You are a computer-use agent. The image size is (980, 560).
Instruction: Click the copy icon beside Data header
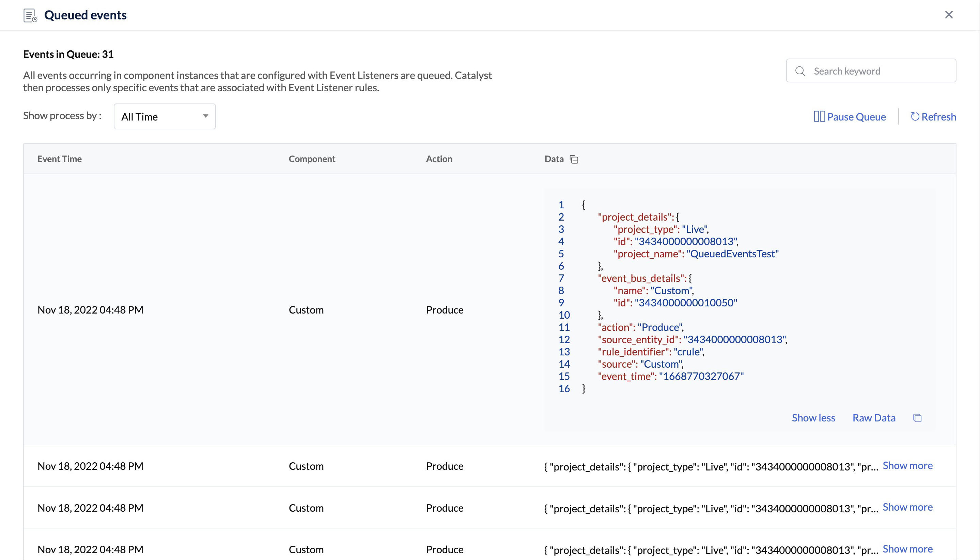(x=574, y=159)
